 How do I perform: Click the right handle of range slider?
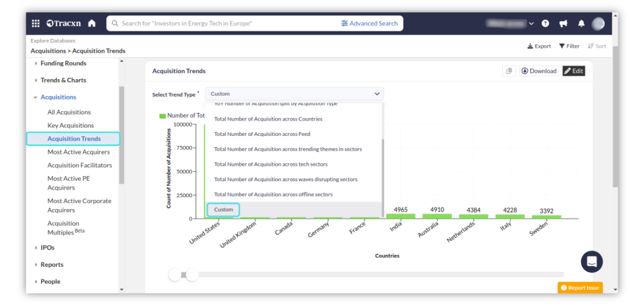pyautogui.click(x=192, y=275)
